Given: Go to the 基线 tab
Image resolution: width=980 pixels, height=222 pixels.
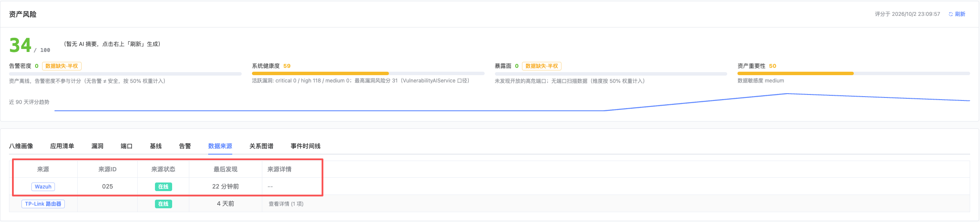Looking at the screenshot, I should (x=156, y=146).
